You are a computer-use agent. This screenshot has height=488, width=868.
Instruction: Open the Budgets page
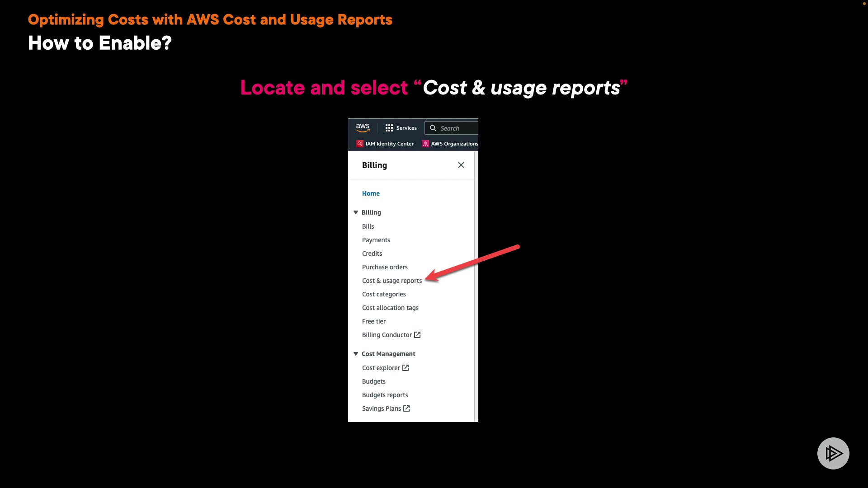(x=373, y=381)
